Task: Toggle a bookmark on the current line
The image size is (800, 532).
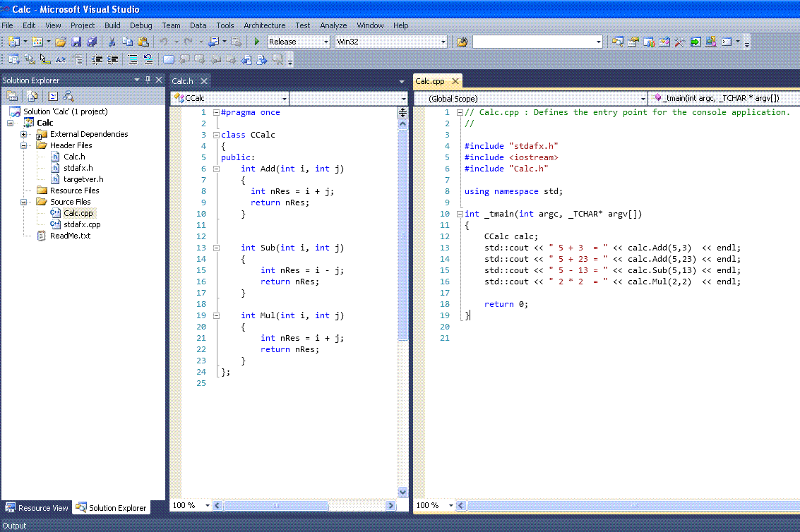Action: coord(168,60)
